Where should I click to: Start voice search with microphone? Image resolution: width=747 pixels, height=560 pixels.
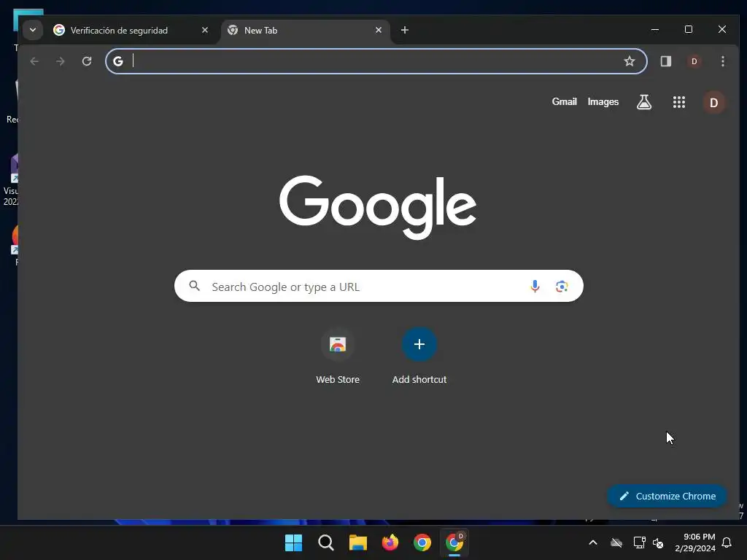535,286
